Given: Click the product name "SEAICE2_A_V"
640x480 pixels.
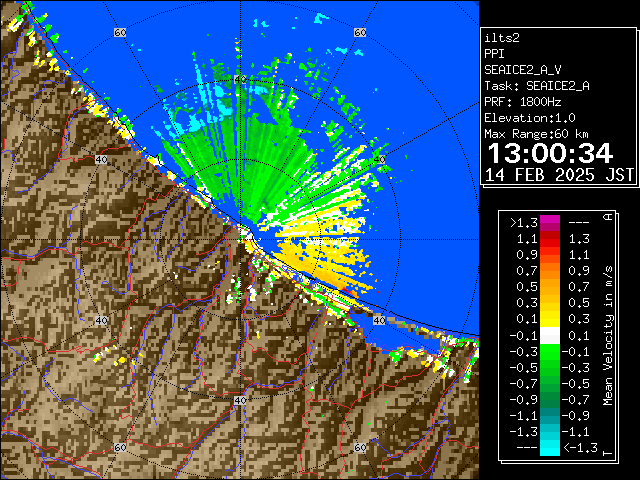Looking at the screenshot, I should click(x=523, y=70).
